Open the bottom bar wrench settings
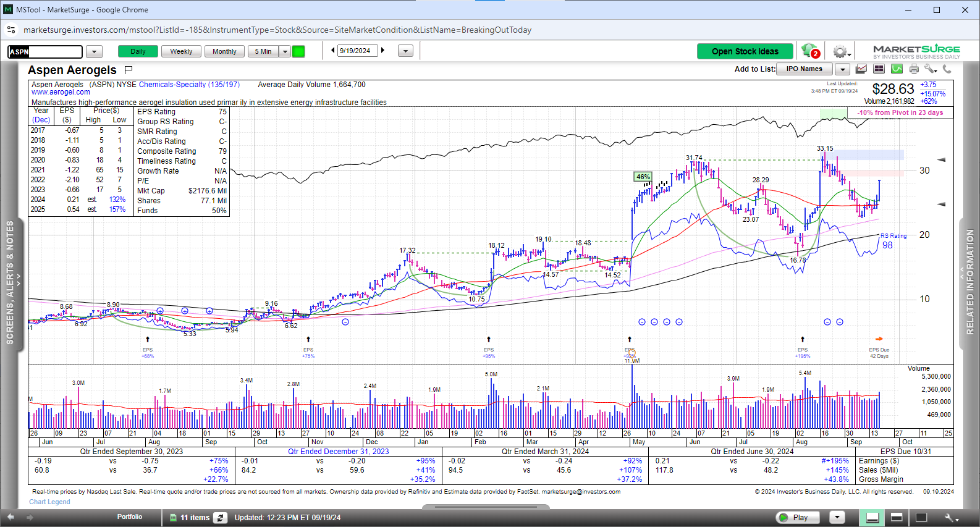This screenshot has height=527, width=980. [x=952, y=518]
